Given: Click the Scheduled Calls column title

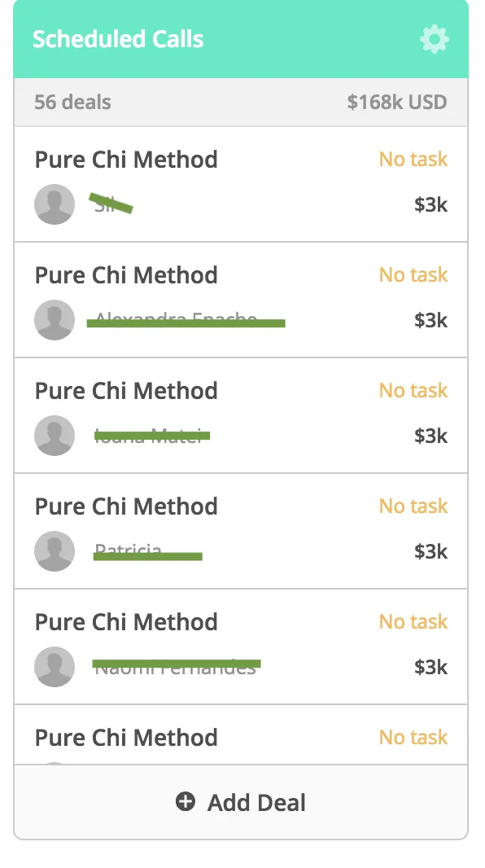Looking at the screenshot, I should (118, 39).
